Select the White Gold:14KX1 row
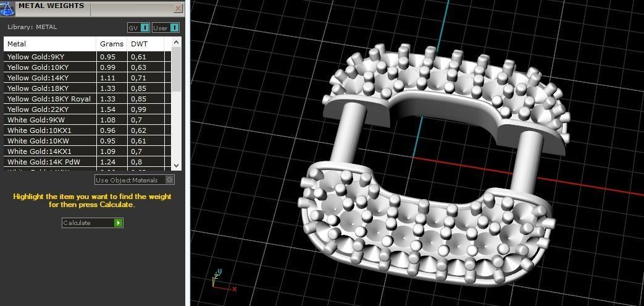 pyautogui.click(x=87, y=151)
